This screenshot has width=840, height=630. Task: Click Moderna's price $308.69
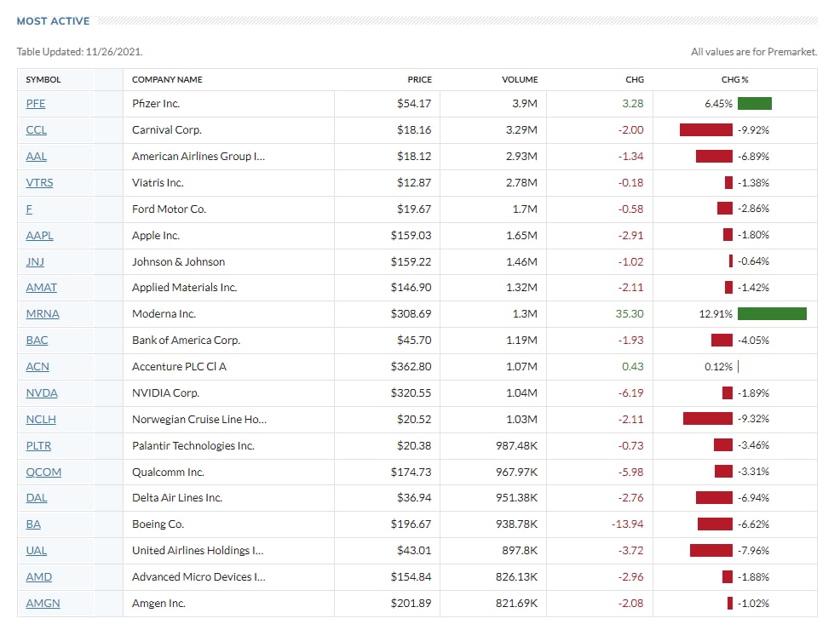[411, 313]
